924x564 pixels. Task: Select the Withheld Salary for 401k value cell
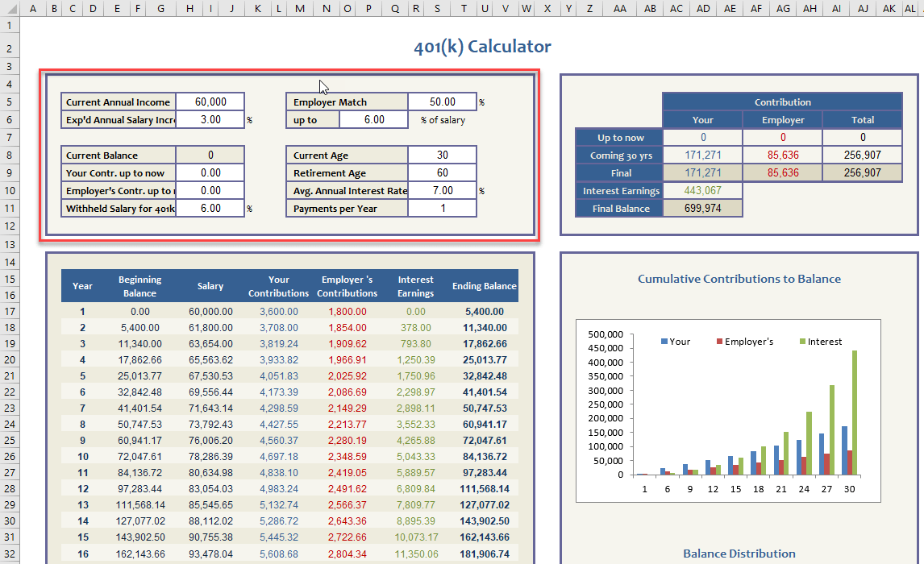pos(210,209)
